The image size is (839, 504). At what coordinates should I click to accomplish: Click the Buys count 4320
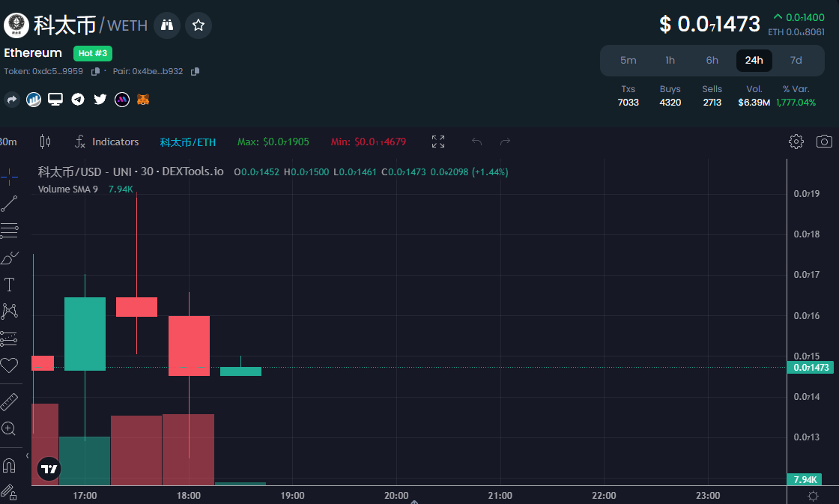[x=670, y=102]
